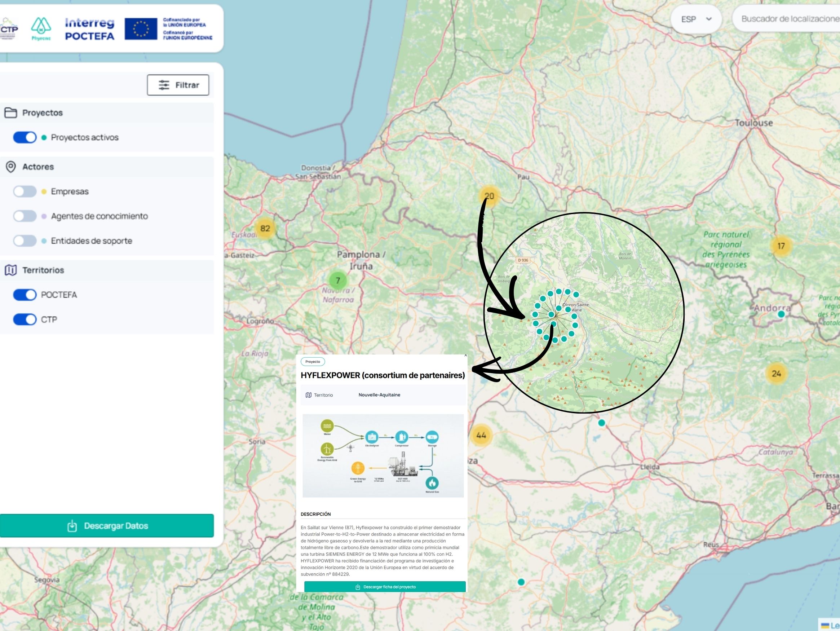Disable the Proyectos activos toggle
This screenshot has width=840, height=631.
(x=25, y=137)
